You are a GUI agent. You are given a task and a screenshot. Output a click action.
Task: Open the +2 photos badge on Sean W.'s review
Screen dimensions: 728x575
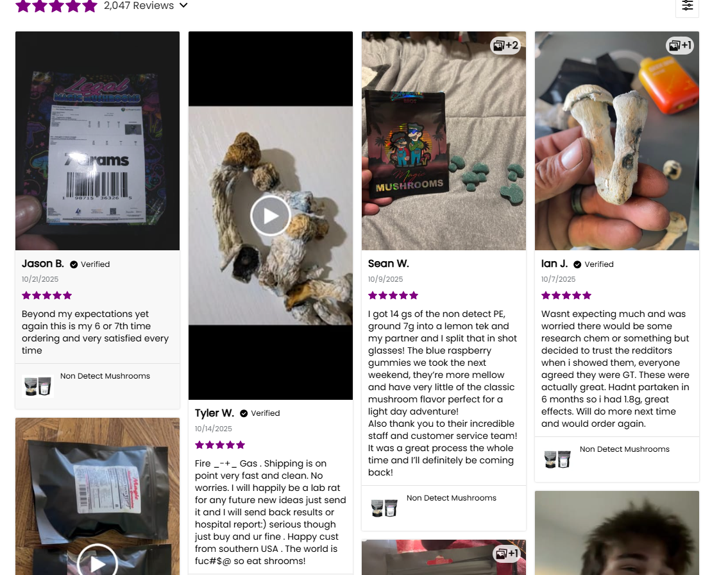(505, 45)
